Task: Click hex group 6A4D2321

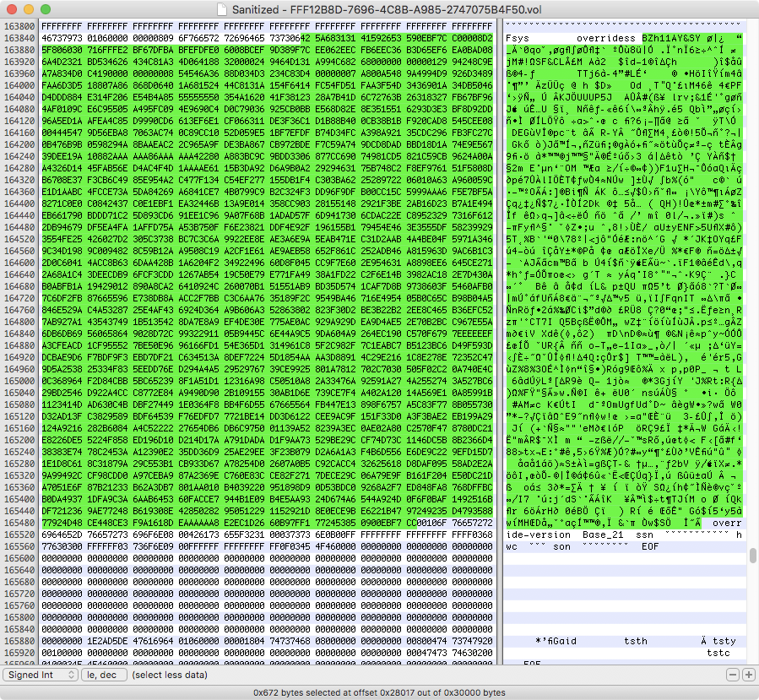Action: pos(62,62)
